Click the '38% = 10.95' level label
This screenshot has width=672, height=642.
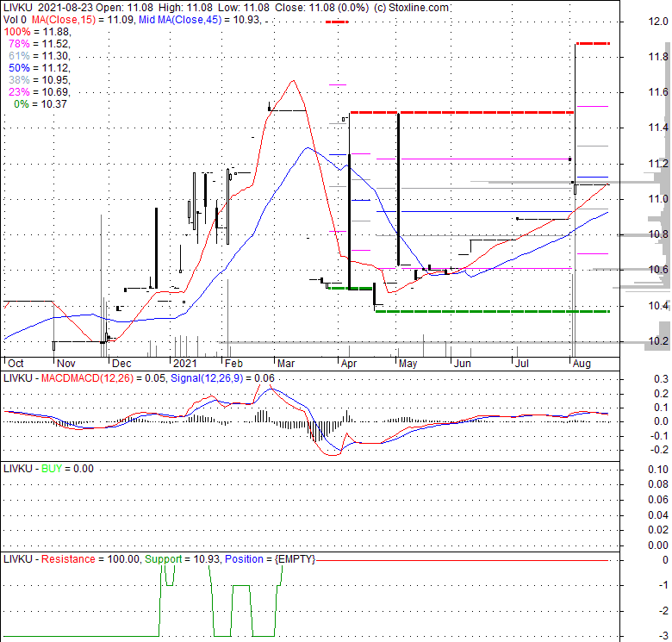pyautogui.click(x=40, y=80)
